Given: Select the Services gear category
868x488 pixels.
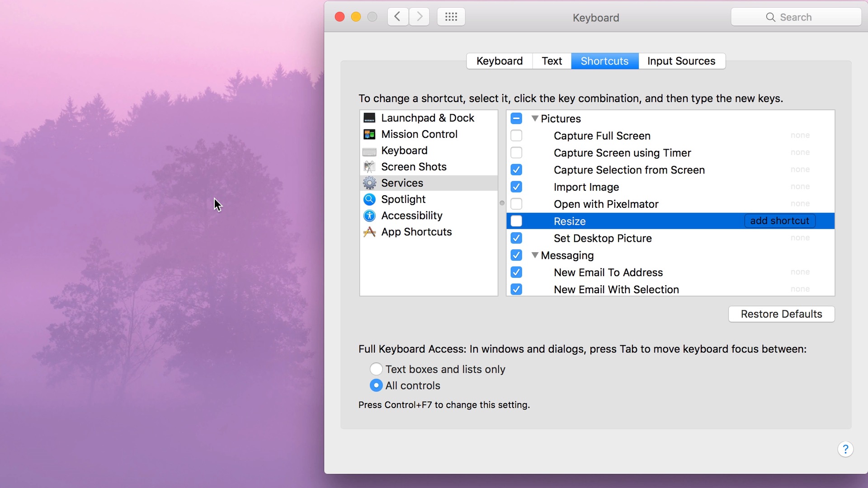Looking at the screenshot, I should pyautogui.click(x=402, y=183).
